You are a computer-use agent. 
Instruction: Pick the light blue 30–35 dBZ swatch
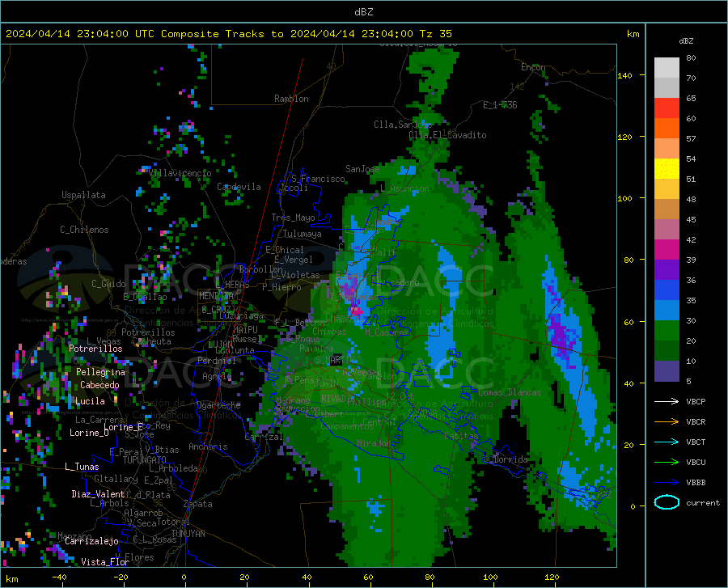[x=667, y=311]
